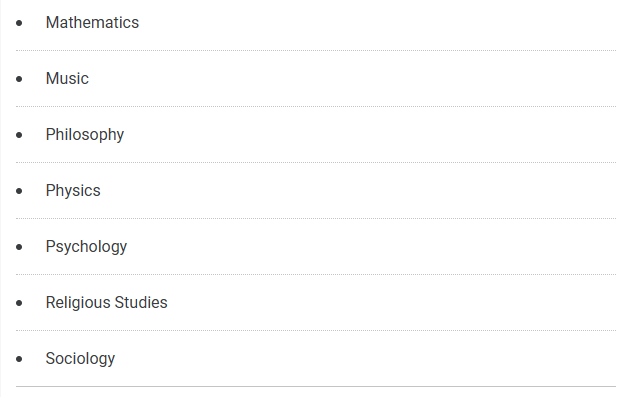Select the bullet before Religious Studies
Image resolution: width=623 pixels, height=397 pixels.
pyautogui.click(x=19, y=303)
